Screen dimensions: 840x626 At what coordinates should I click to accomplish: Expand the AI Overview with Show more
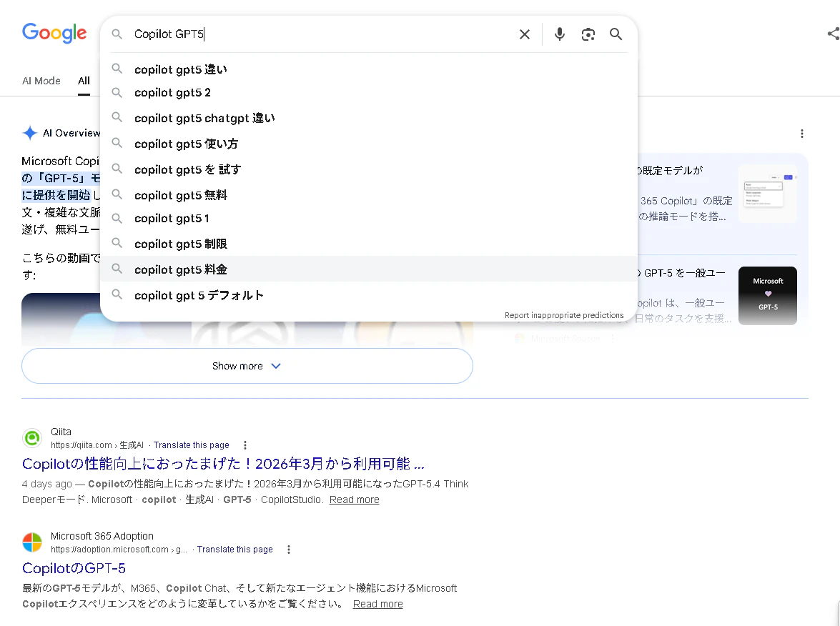click(x=247, y=366)
